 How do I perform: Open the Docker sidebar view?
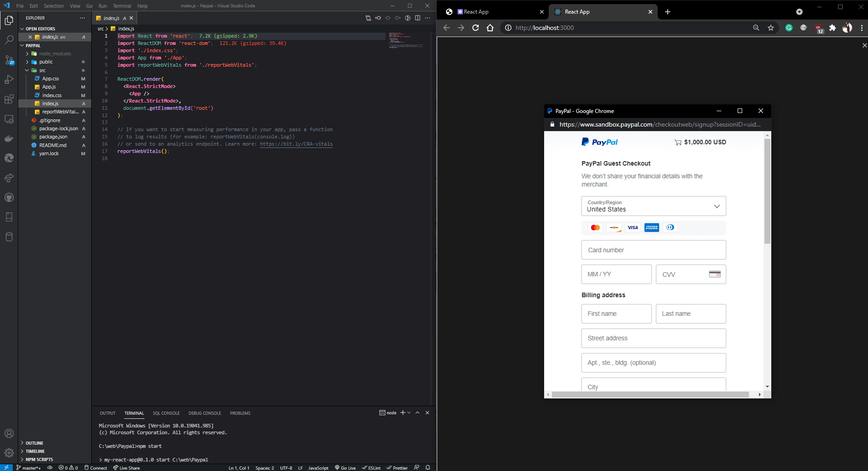click(x=9, y=139)
